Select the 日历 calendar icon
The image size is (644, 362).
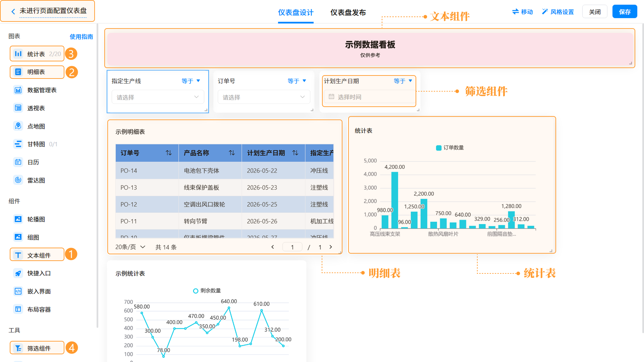pyautogui.click(x=18, y=162)
